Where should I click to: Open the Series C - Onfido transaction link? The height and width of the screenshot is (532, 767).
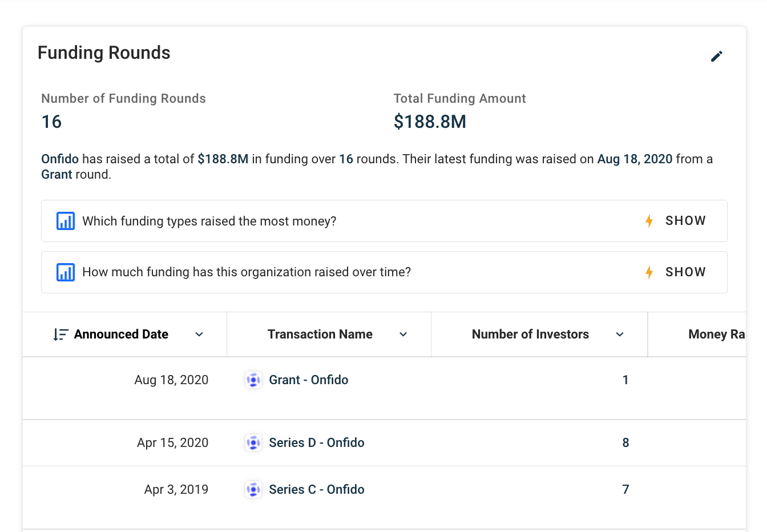pyautogui.click(x=317, y=489)
